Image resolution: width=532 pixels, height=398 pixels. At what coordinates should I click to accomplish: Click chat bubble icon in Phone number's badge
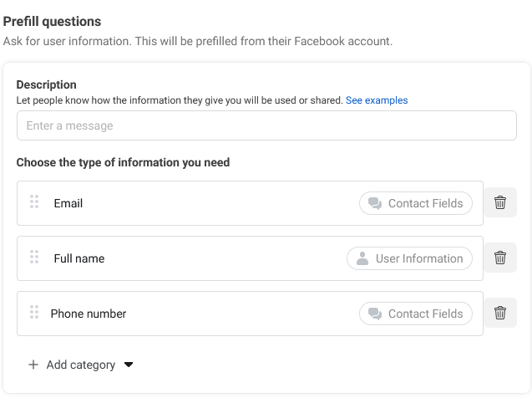(375, 314)
